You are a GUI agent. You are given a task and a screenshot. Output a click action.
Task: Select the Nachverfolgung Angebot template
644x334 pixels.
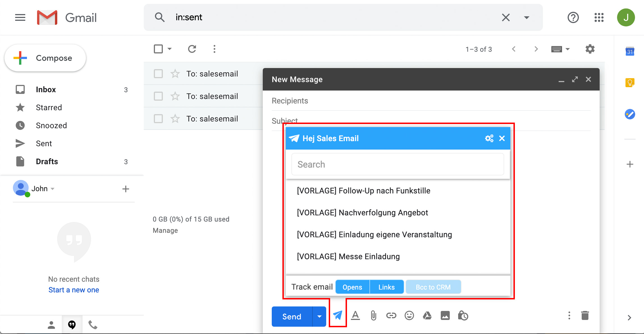pos(362,213)
